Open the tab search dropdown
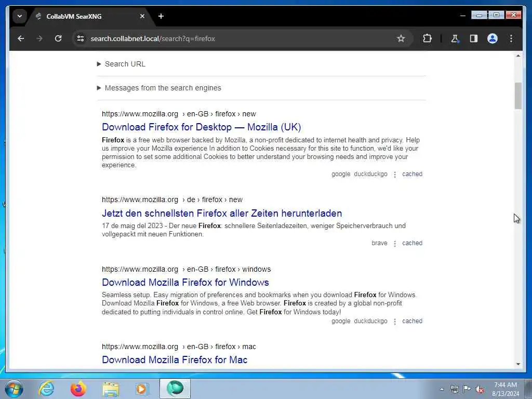This screenshot has width=532, height=399. tap(19, 16)
